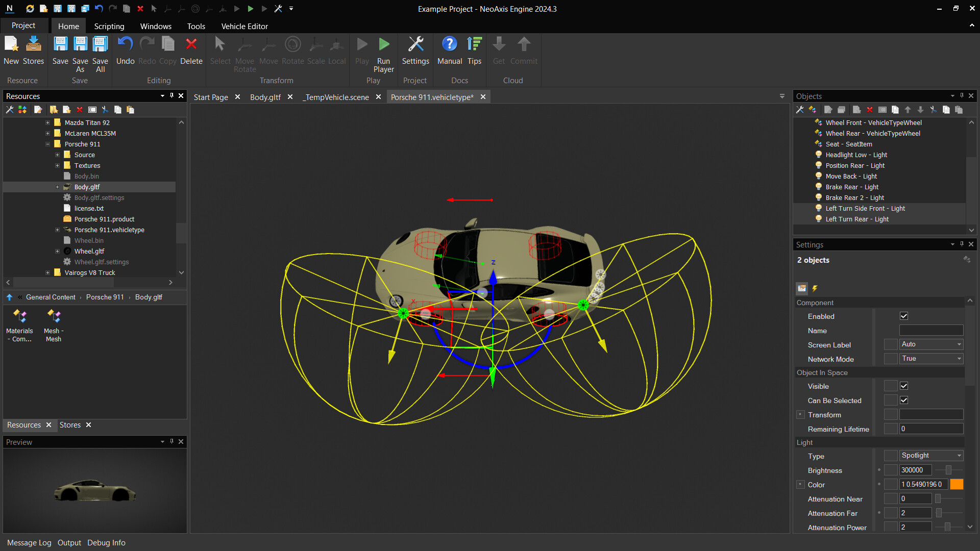
Task: Open project Settings wrench icon
Action: point(415,45)
